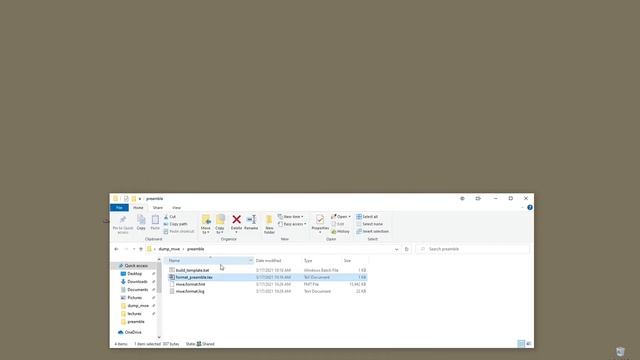
Task: Go back with the back arrow
Action: pyautogui.click(x=116, y=249)
